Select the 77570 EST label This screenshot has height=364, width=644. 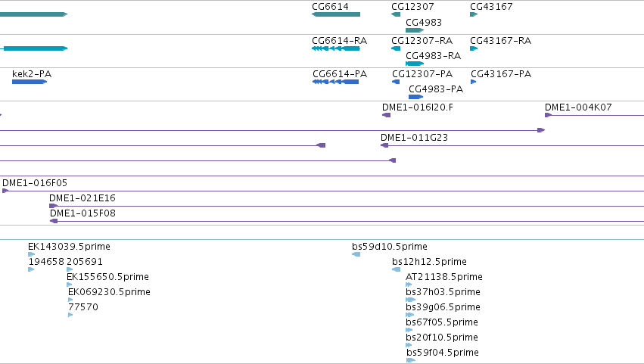pos(83,308)
